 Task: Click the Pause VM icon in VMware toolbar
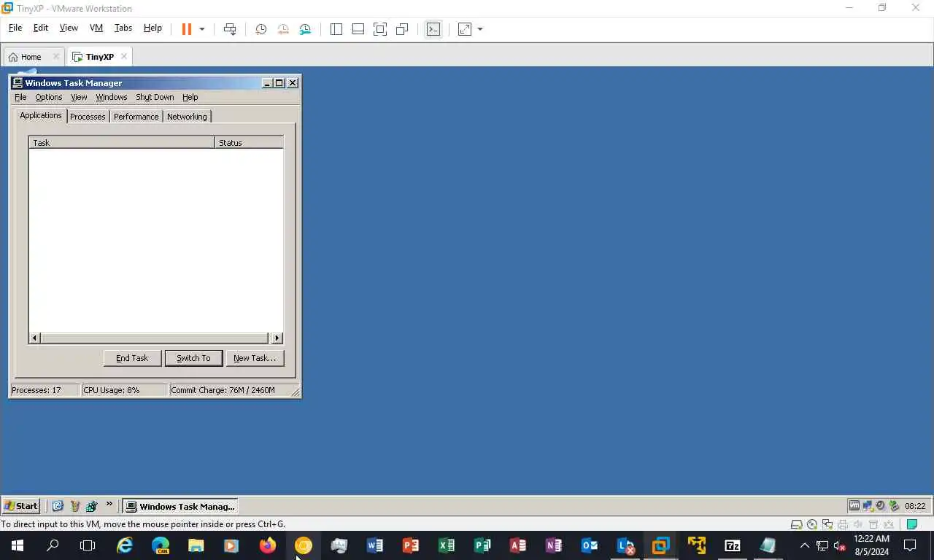[186, 29]
